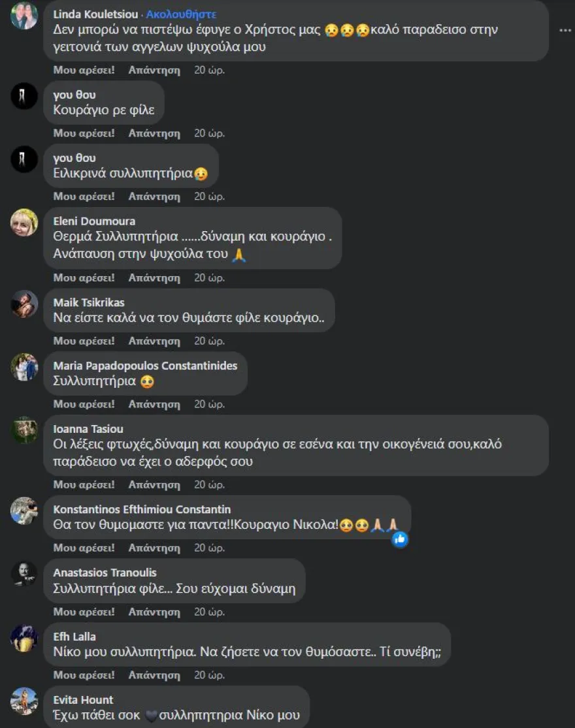Open timestamp of Linda Kouletsiou's comment
Screen dimensions: 575x728
(x=210, y=70)
